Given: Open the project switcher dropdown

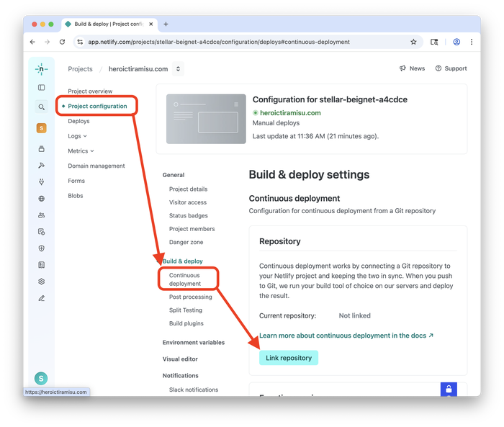Looking at the screenshot, I should click(178, 69).
